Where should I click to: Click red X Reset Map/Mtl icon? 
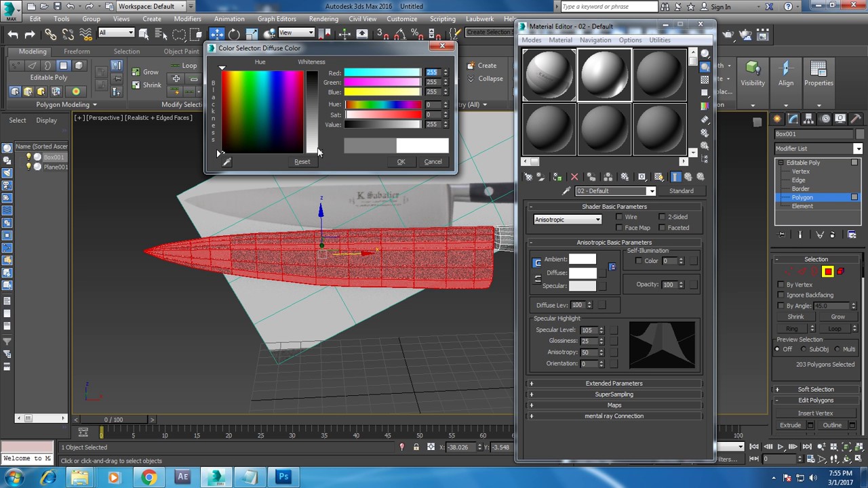pos(574,177)
